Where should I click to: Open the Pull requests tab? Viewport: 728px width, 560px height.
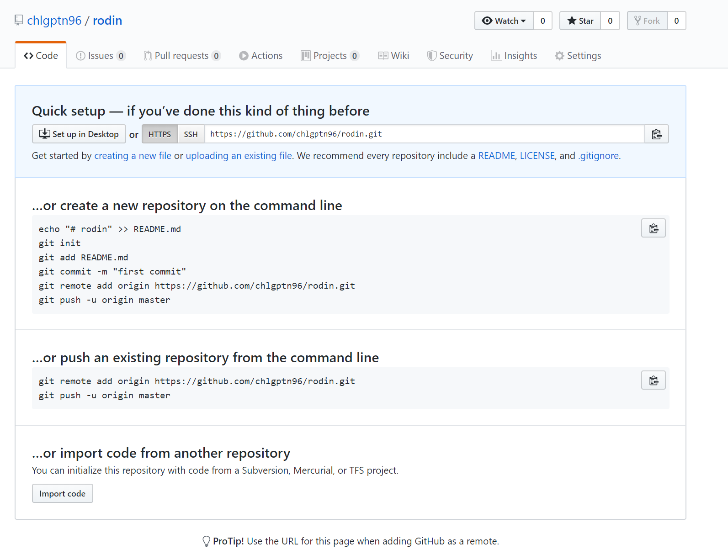[182, 56]
